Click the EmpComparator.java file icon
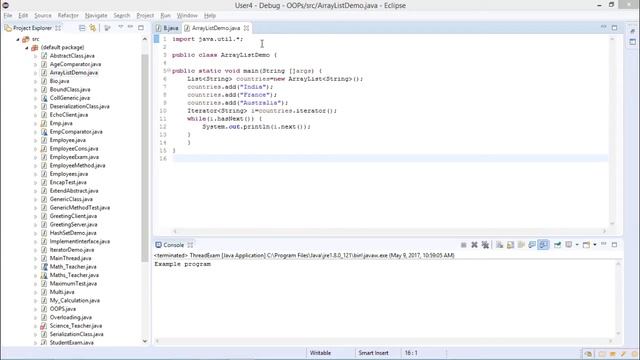The image size is (640, 360). (x=44, y=132)
